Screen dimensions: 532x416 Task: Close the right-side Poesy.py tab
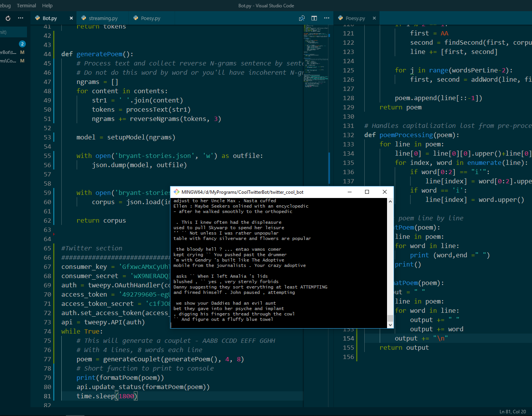[374, 18]
